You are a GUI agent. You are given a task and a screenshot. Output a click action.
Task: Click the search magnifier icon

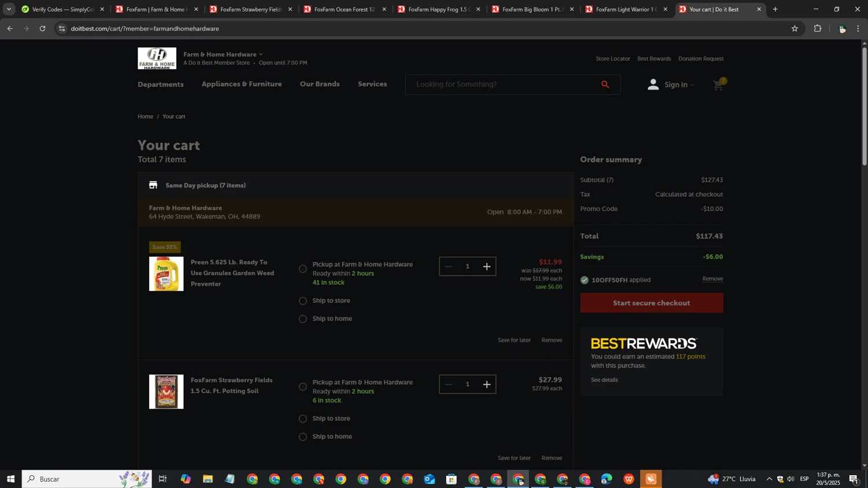(605, 84)
